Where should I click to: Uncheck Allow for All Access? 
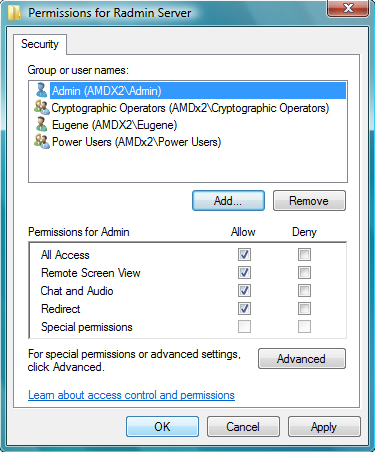(x=244, y=255)
